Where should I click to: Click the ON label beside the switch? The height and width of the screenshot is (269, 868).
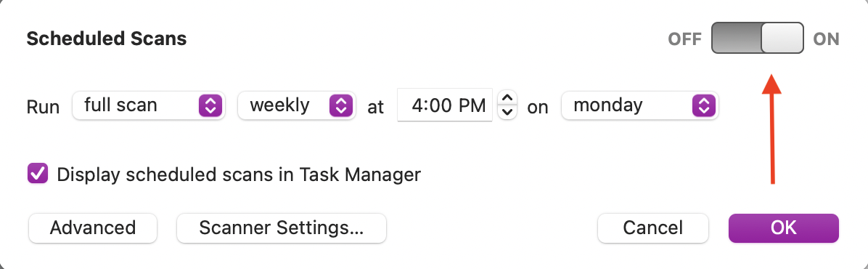tap(826, 39)
